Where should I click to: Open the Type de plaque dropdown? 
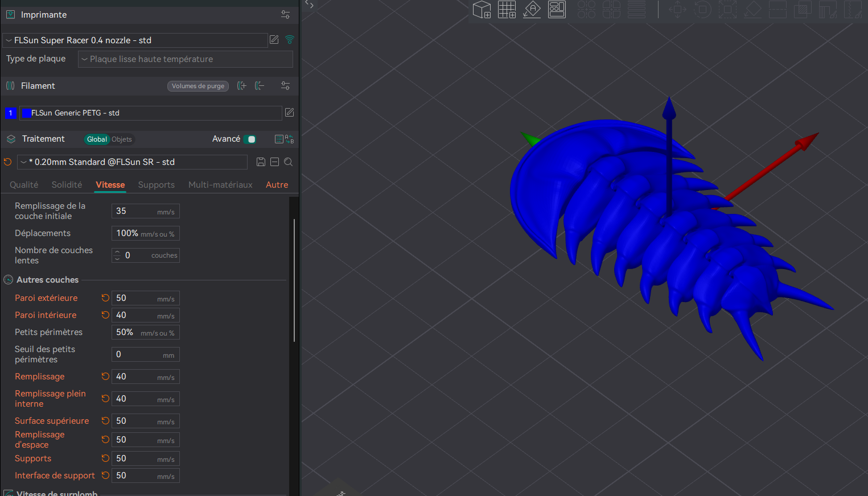185,59
